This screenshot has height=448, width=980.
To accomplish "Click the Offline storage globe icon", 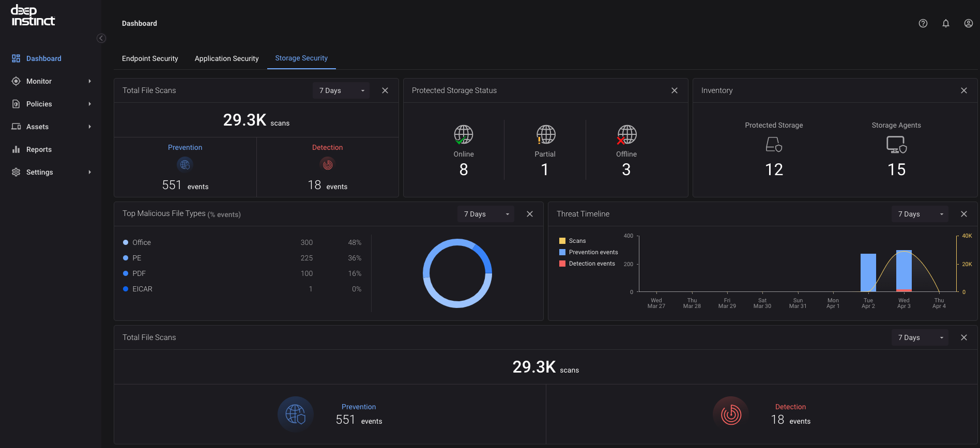I will [x=626, y=134].
